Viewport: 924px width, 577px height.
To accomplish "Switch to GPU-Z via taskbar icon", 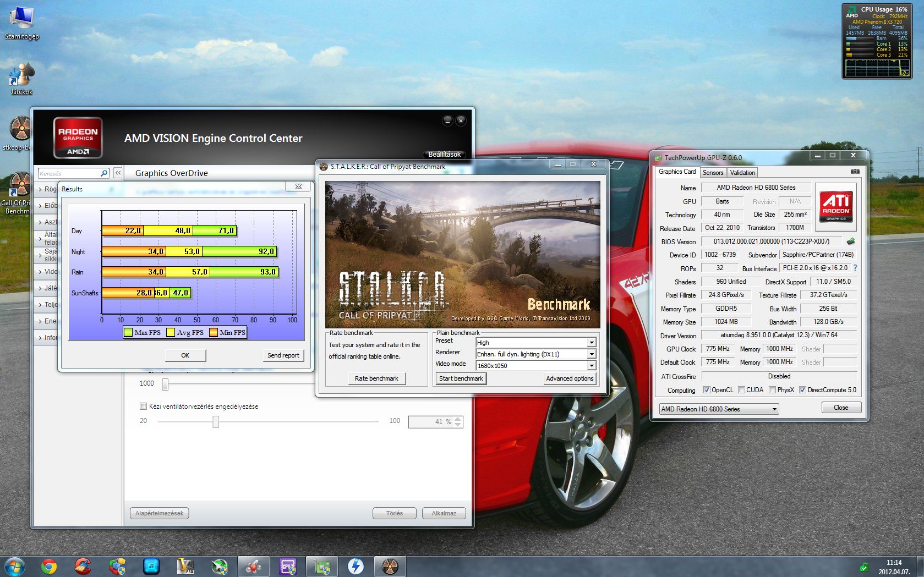I will pyautogui.click(x=322, y=566).
